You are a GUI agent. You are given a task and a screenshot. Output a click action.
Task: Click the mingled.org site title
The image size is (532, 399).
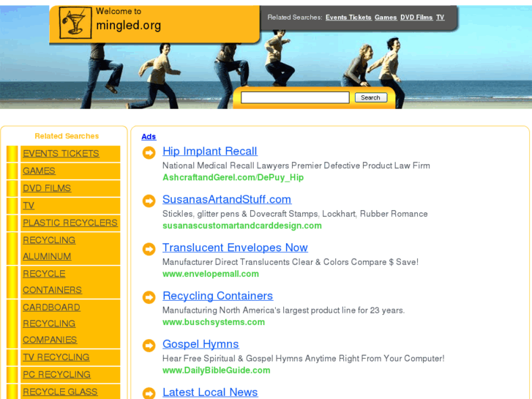point(128,26)
